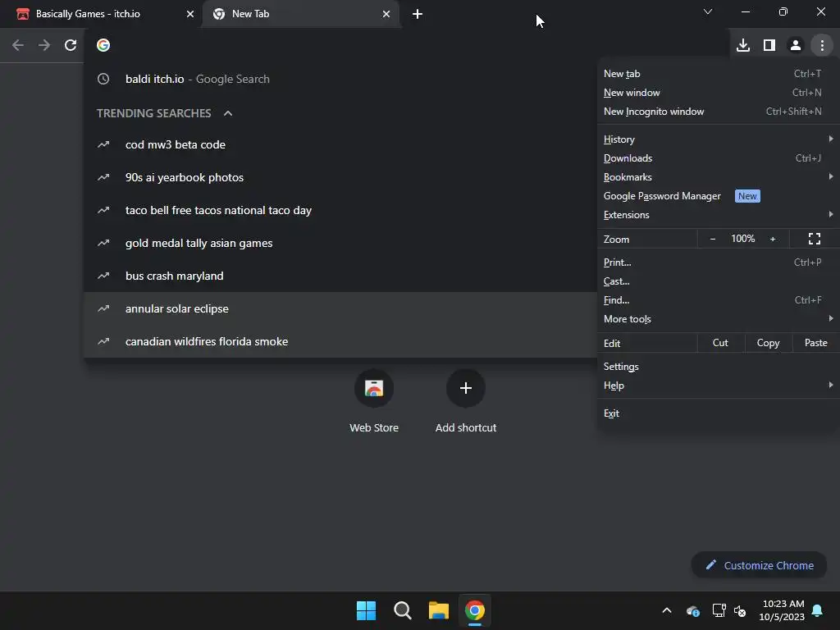The height and width of the screenshot is (630, 840).
Task: Expand the More tools submenu
Action: point(718,319)
